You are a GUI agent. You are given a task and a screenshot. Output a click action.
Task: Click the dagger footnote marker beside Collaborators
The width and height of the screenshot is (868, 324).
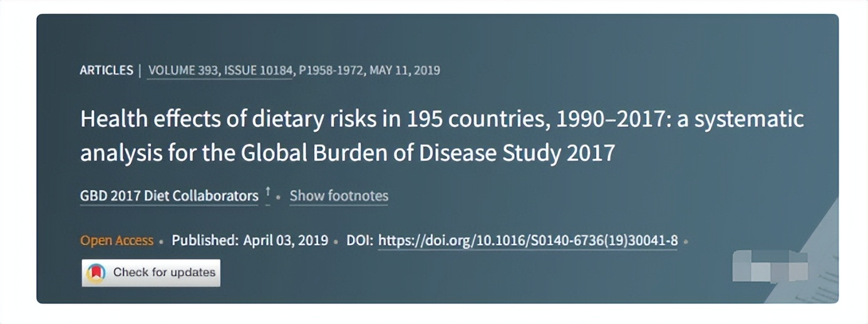coord(268,194)
